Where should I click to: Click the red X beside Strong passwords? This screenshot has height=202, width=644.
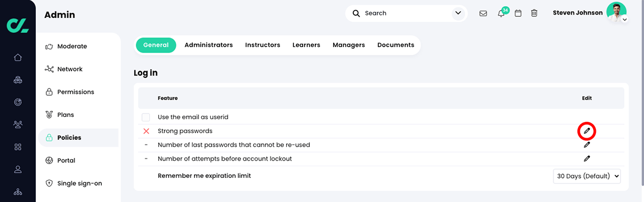tap(146, 131)
